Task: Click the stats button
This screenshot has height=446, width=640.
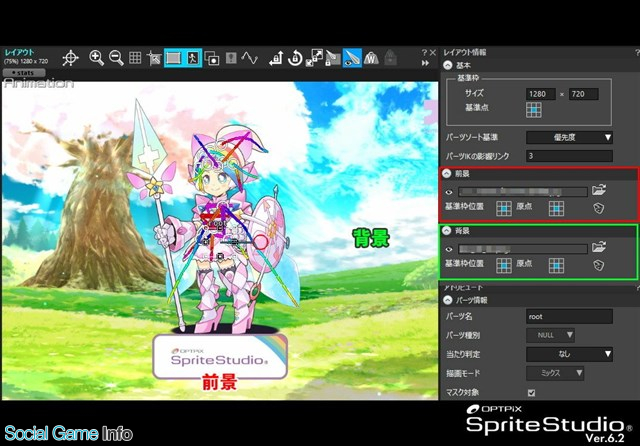Action: tap(24, 73)
